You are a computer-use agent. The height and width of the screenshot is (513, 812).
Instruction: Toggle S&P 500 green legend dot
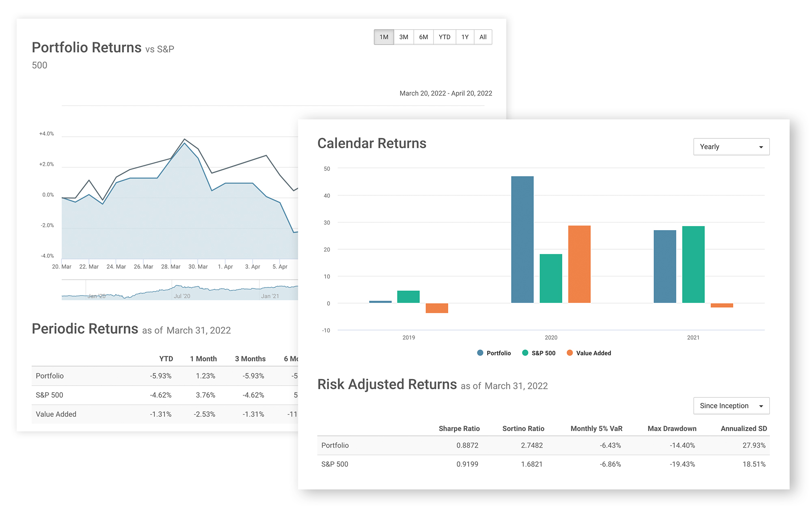(x=525, y=353)
